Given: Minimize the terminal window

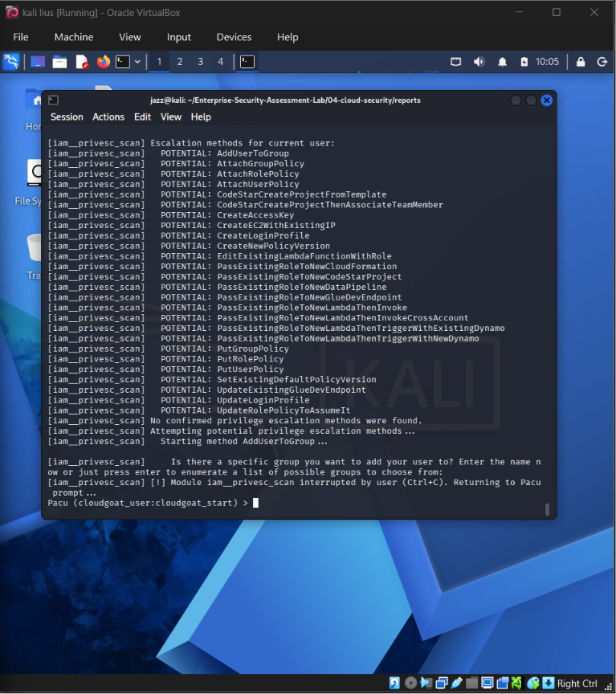Looking at the screenshot, I should 516,100.
